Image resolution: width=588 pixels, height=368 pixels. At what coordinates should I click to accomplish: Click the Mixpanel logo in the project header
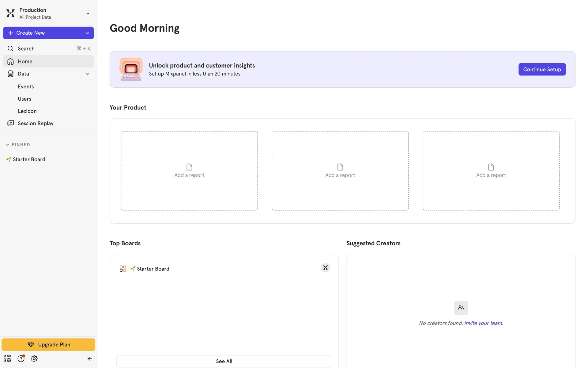coord(10,13)
